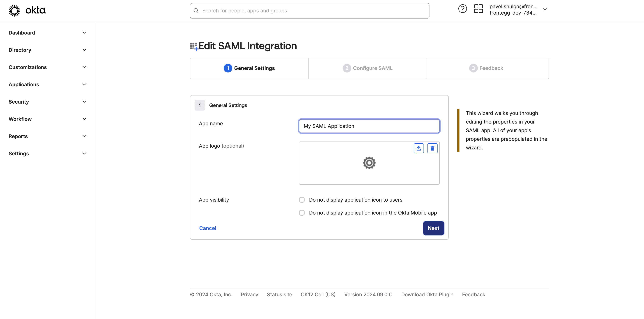Click the search magnifier icon
This screenshot has width=644, height=319.
coord(196,11)
